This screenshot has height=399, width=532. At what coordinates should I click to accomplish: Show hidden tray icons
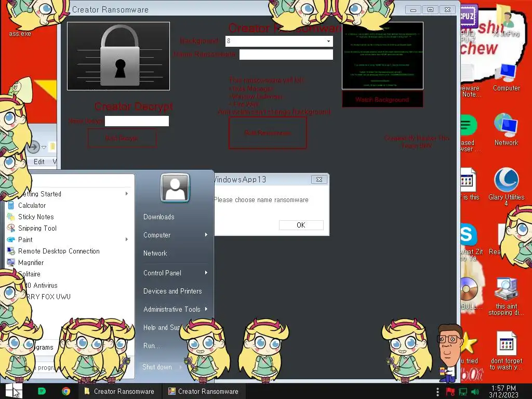(x=437, y=392)
